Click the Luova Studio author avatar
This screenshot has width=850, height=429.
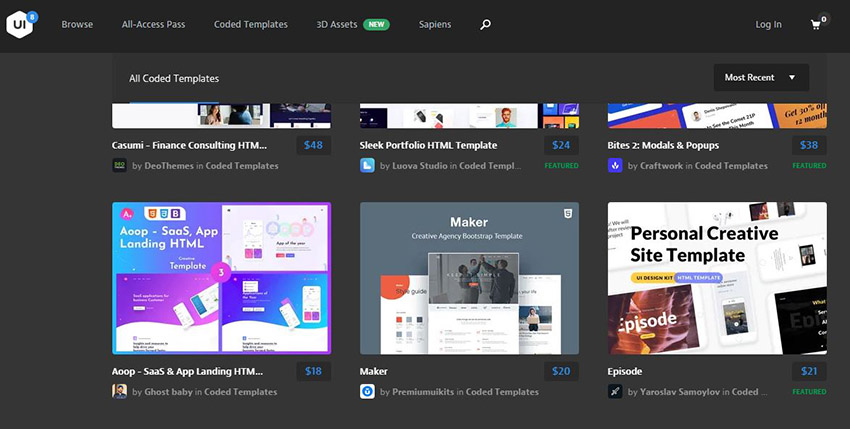coord(367,165)
